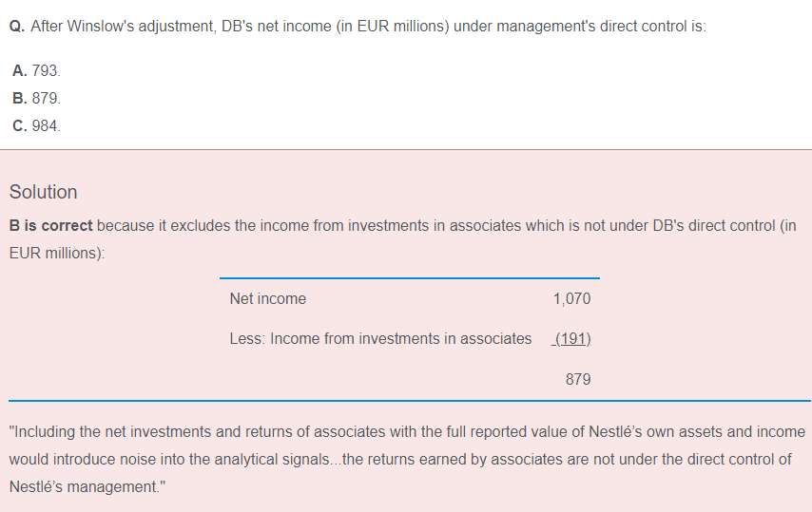Click the Nestlé quote paragraph
The image size is (812, 512).
point(408,459)
